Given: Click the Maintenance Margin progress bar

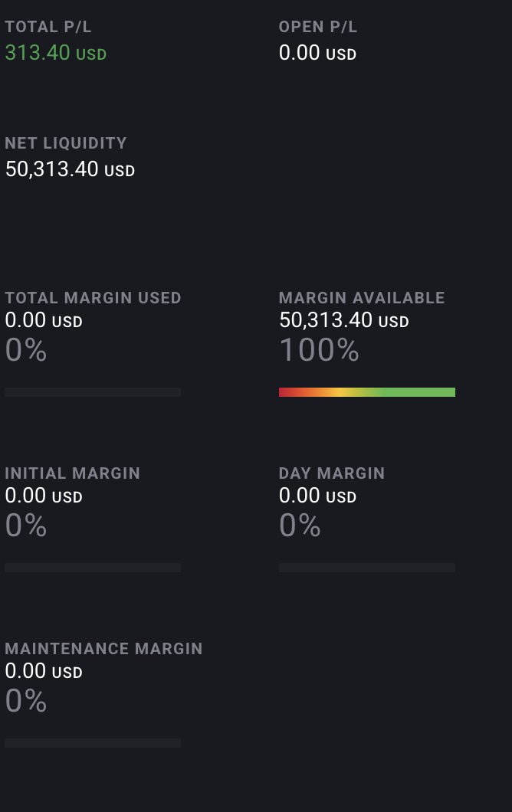Looking at the screenshot, I should (93, 743).
